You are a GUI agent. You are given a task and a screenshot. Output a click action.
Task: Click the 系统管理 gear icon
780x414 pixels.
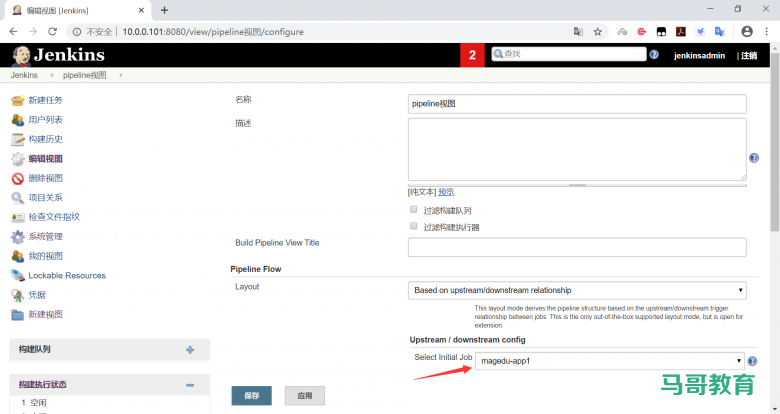coord(17,237)
